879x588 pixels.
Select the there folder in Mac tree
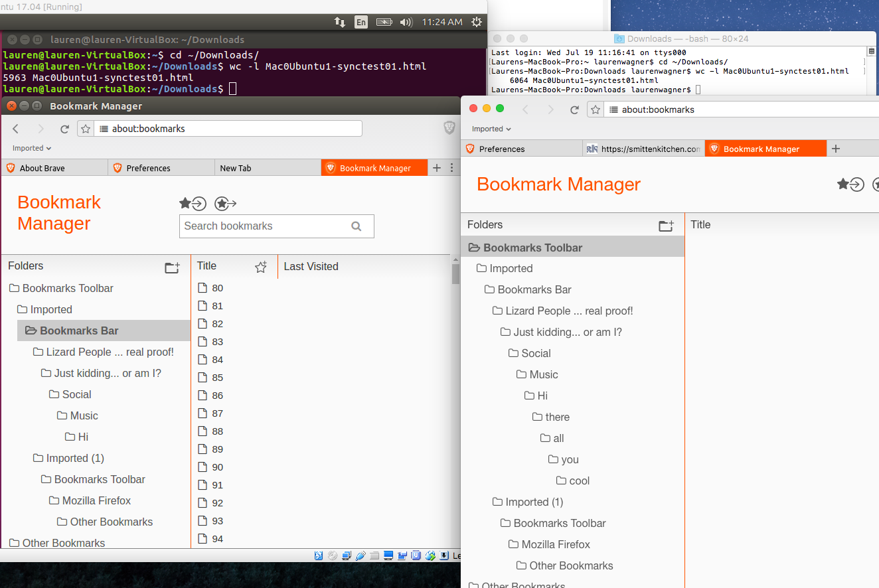click(x=551, y=417)
